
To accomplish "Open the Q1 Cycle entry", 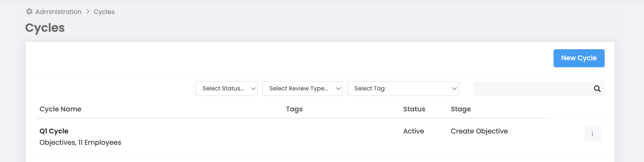I will coord(54,131).
